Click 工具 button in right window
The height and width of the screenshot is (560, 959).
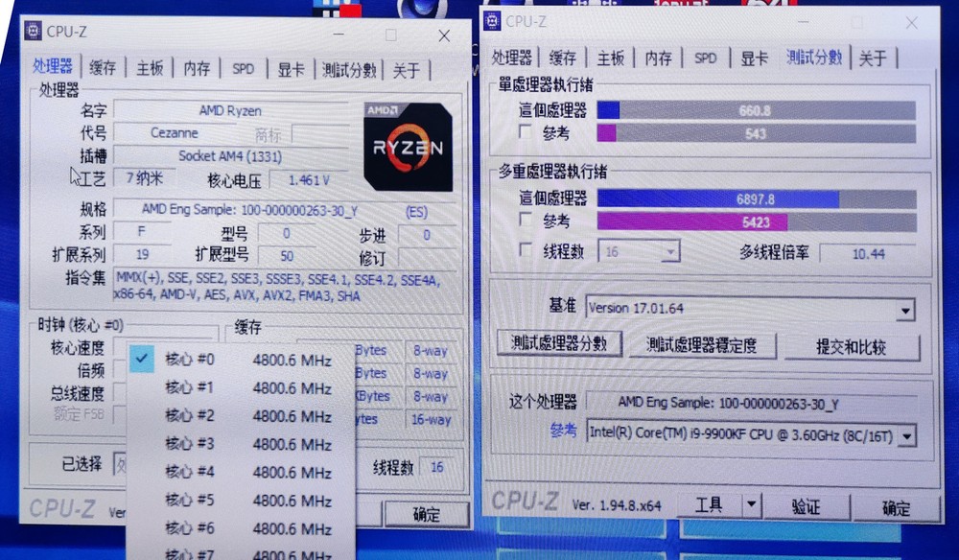coord(710,505)
